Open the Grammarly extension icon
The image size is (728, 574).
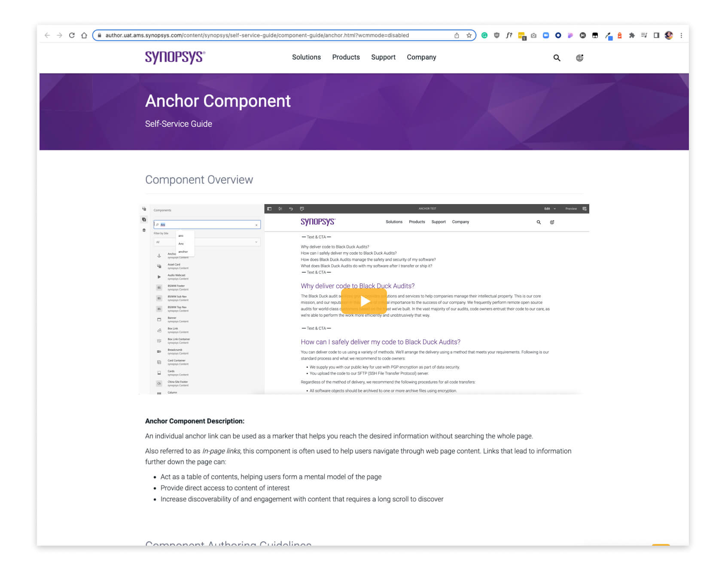484,35
